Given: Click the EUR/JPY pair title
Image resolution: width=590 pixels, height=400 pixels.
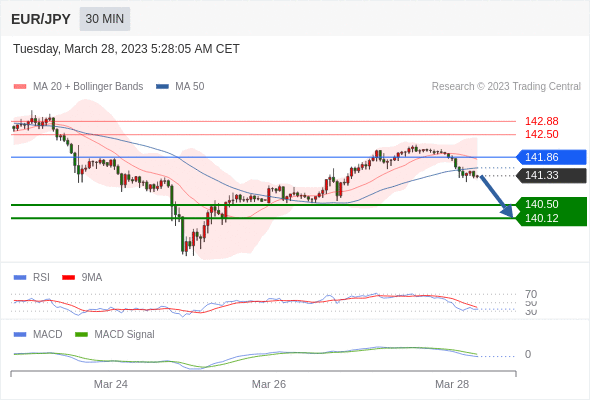Looking at the screenshot, I should 41,19.
